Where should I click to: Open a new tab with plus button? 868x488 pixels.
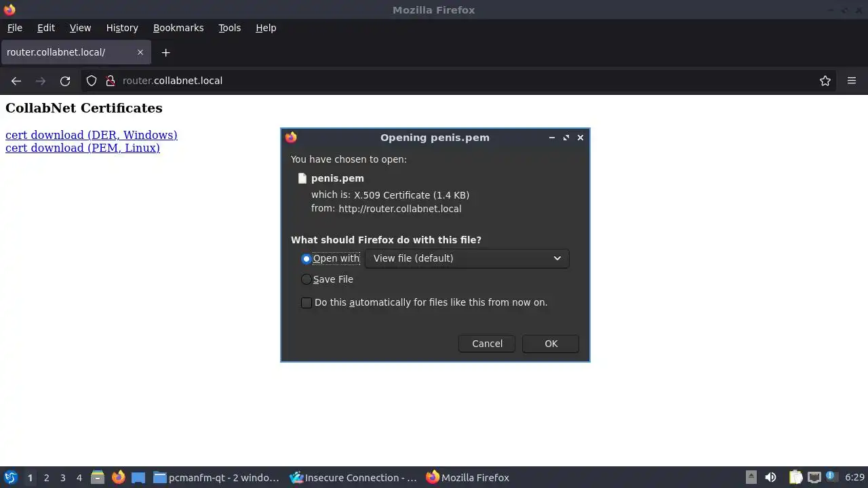click(165, 52)
